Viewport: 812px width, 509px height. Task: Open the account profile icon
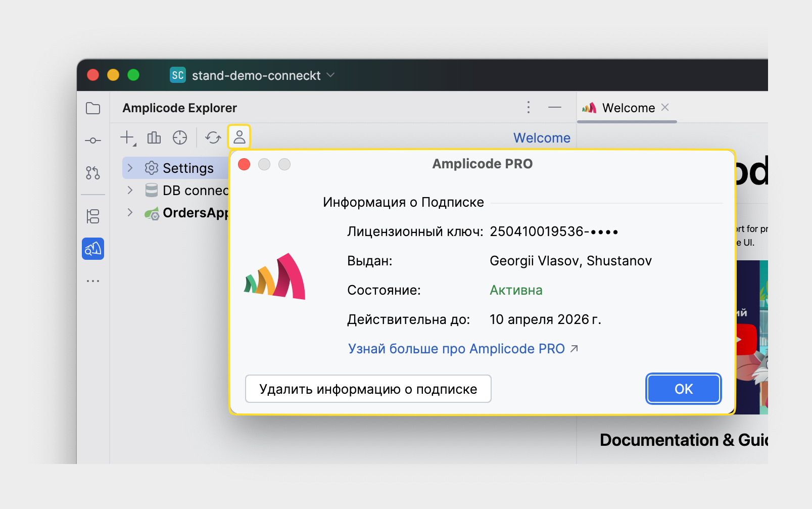click(x=240, y=137)
